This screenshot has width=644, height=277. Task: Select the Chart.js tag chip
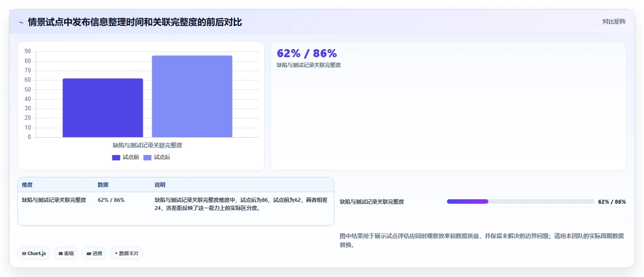click(34, 253)
